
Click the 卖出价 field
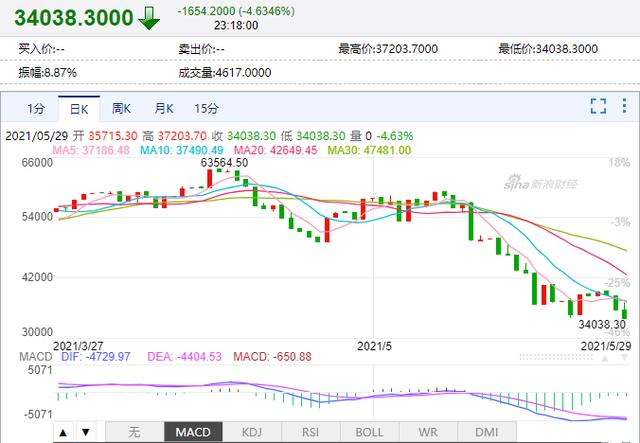[x=202, y=49]
